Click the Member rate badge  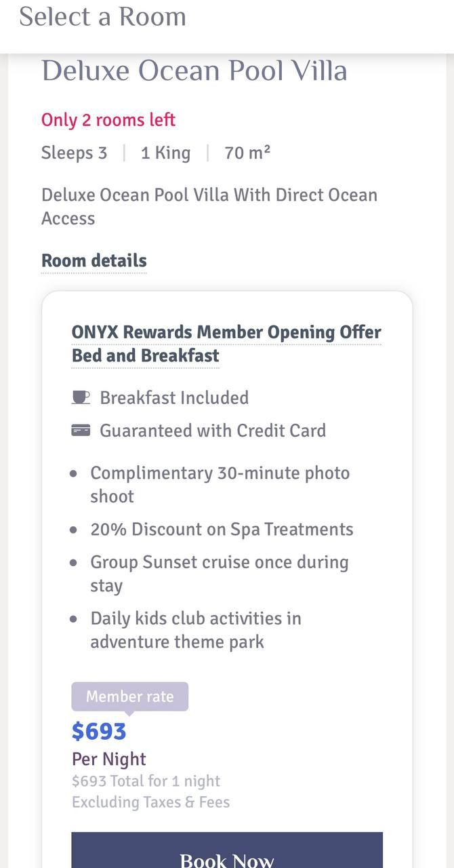coord(129,696)
